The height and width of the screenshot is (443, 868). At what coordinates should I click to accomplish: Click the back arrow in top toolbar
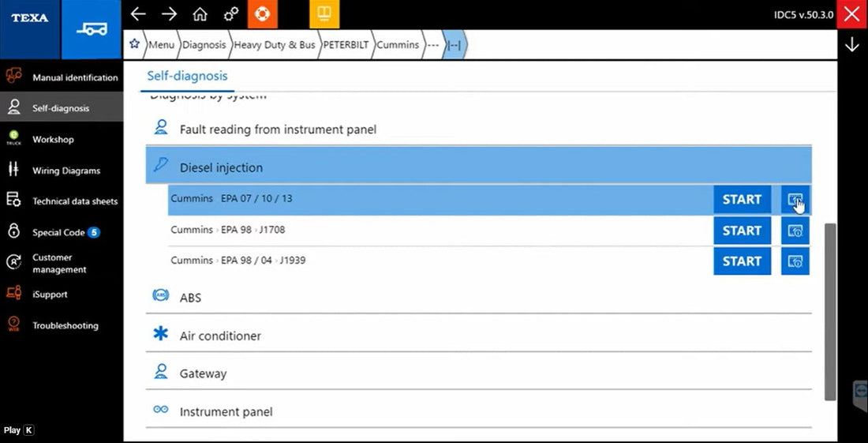tap(139, 14)
